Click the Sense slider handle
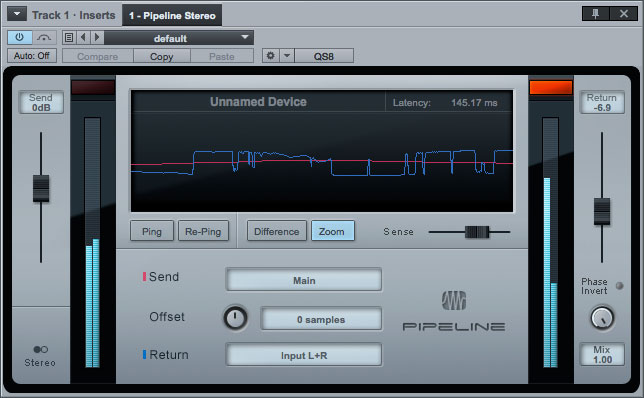The width and height of the screenshot is (644, 398). [x=477, y=232]
